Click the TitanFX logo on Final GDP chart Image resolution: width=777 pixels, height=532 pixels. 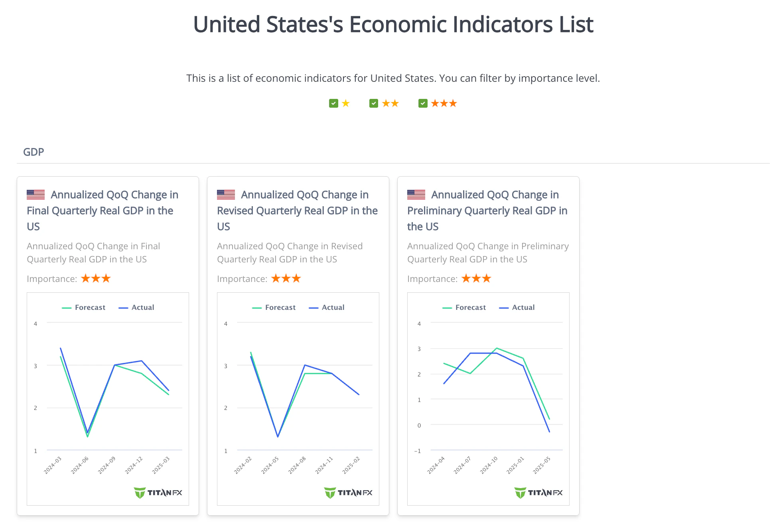pos(158,493)
